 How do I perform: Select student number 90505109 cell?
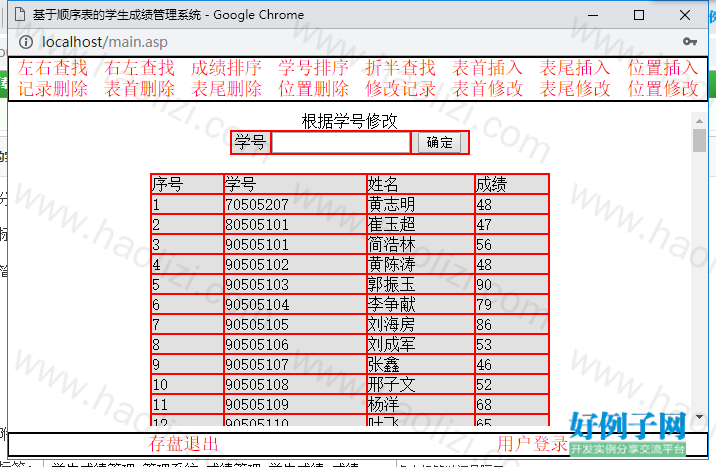coord(295,404)
